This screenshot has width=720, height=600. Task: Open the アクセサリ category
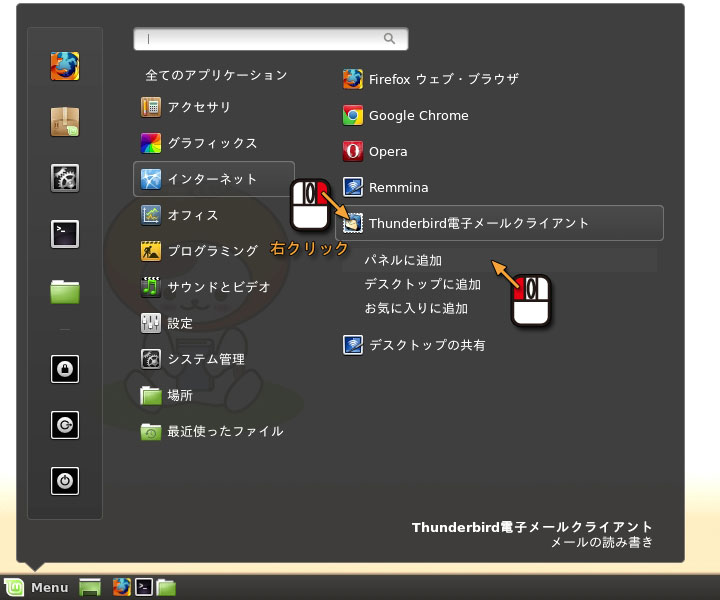point(199,107)
